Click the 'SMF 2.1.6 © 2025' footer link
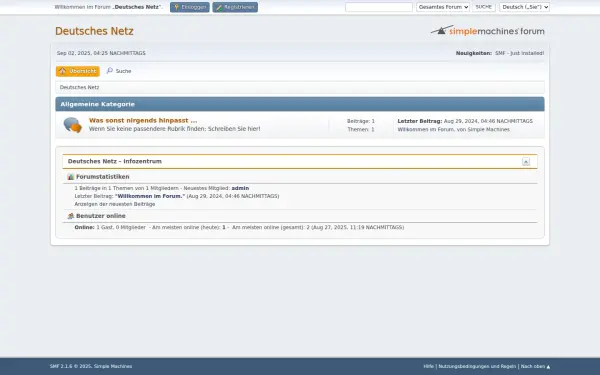The height and width of the screenshot is (375, 600). click(x=70, y=366)
